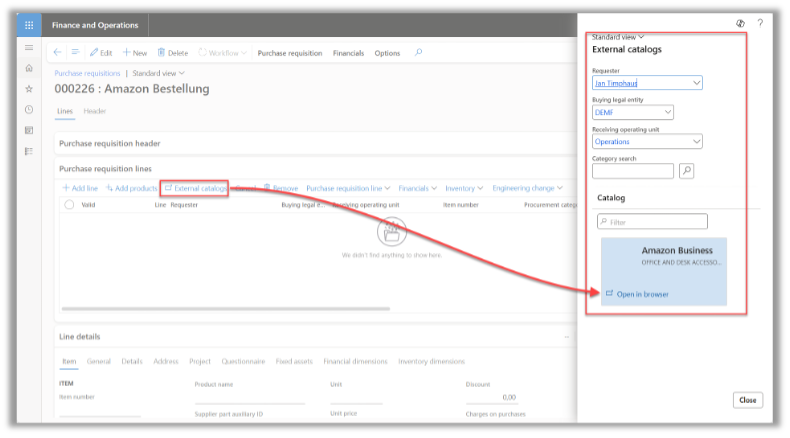Click Add line button
Screen dimensions: 790x438
(80, 188)
